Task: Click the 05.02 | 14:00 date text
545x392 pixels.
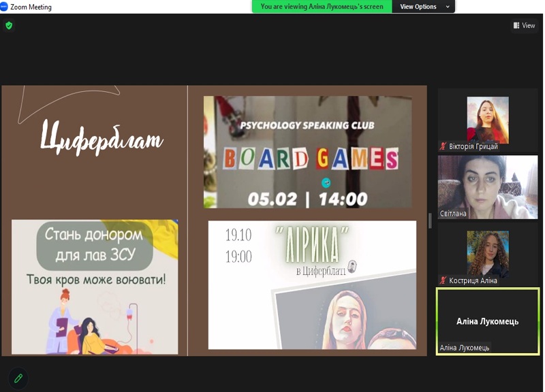Action: click(x=308, y=199)
